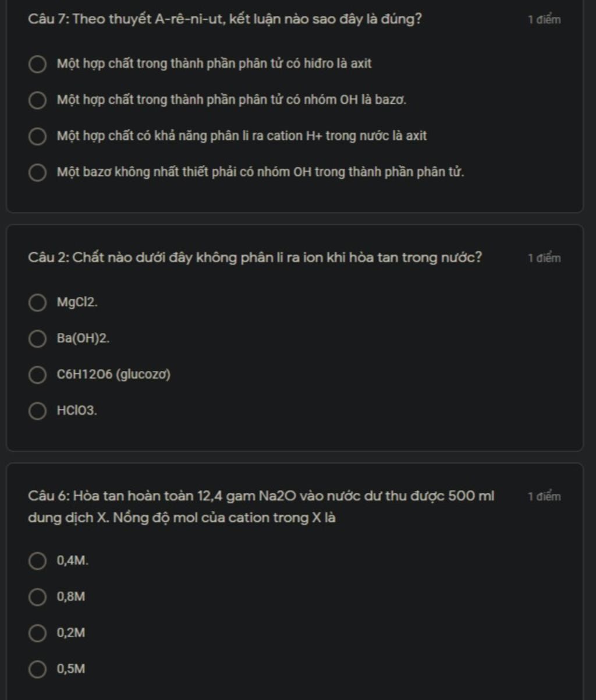
Task: Choose MgCl2 radio button
Action: tap(37, 303)
